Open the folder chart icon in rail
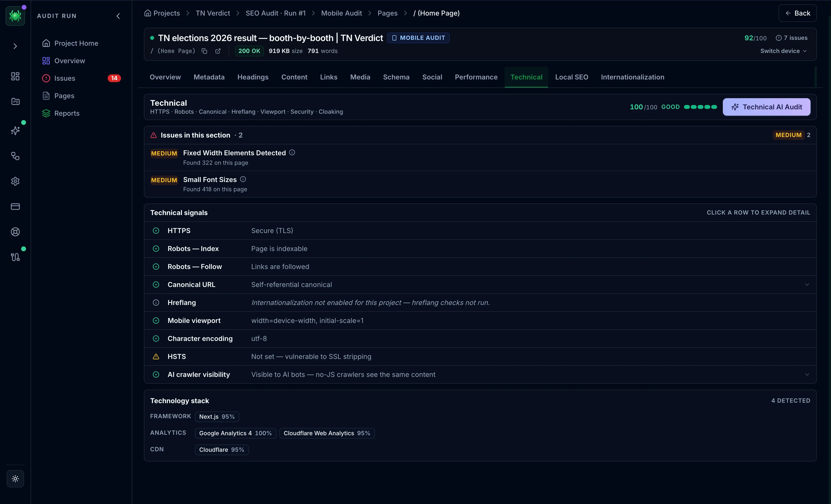 pyautogui.click(x=15, y=102)
